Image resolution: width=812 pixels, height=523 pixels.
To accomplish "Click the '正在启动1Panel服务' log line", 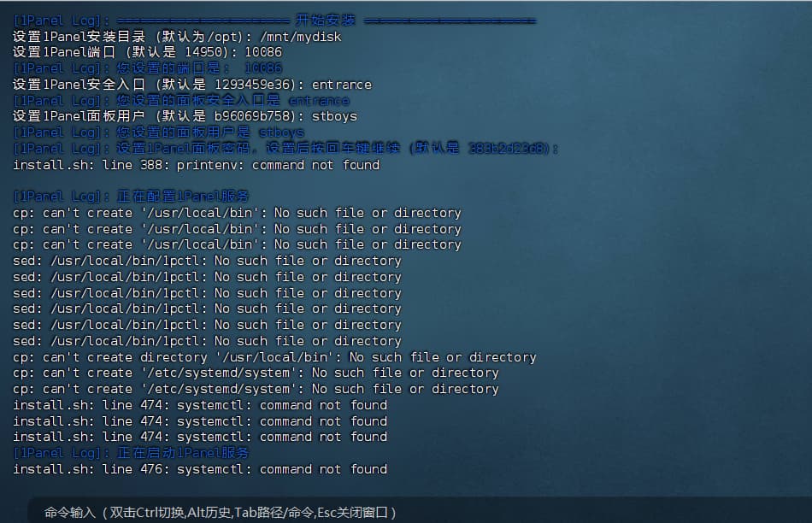I will [131, 453].
